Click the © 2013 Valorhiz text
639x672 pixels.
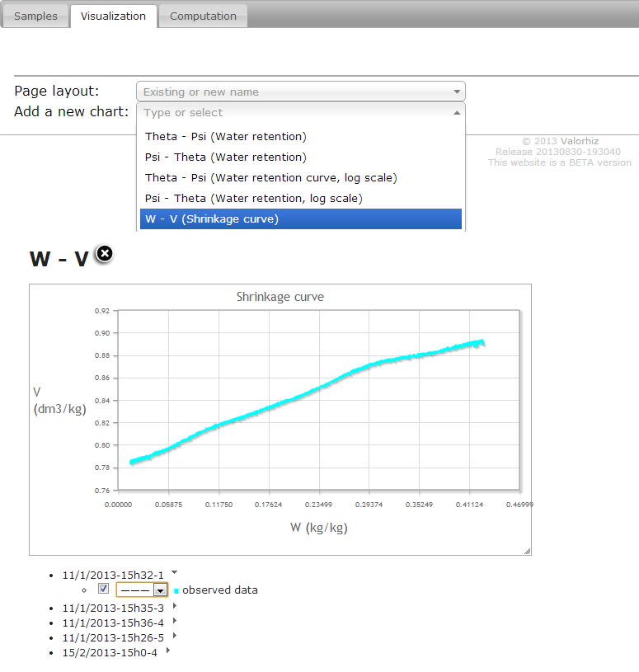pyautogui.click(x=560, y=141)
